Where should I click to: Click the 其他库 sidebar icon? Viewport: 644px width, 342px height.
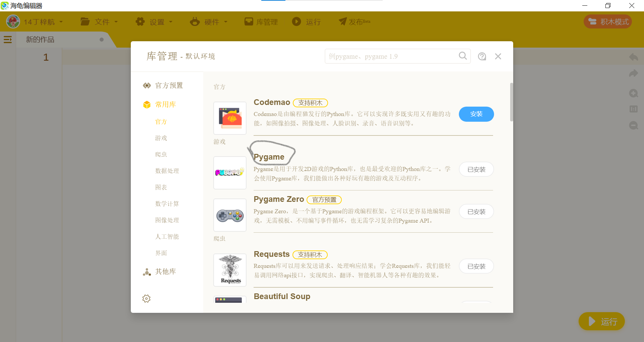[147, 272]
